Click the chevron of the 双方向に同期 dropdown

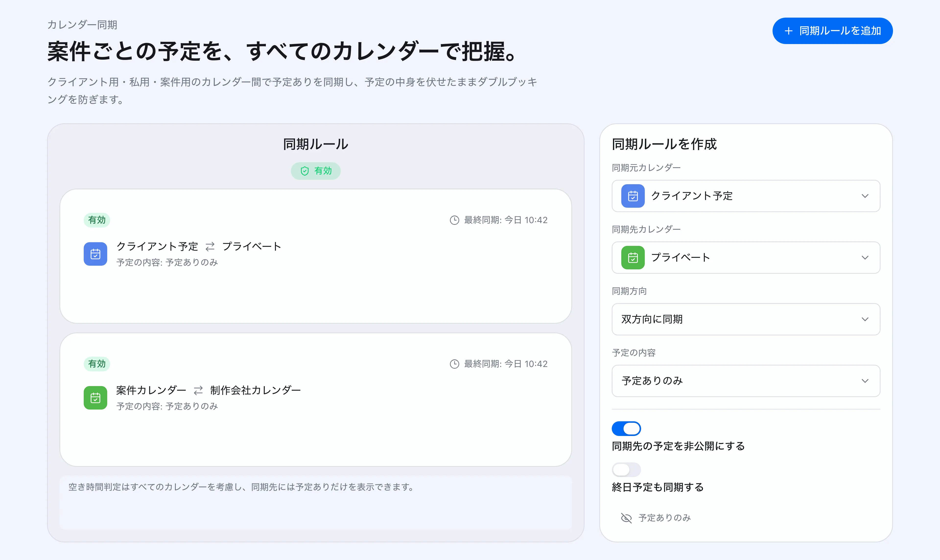click(x=865, y=319)
